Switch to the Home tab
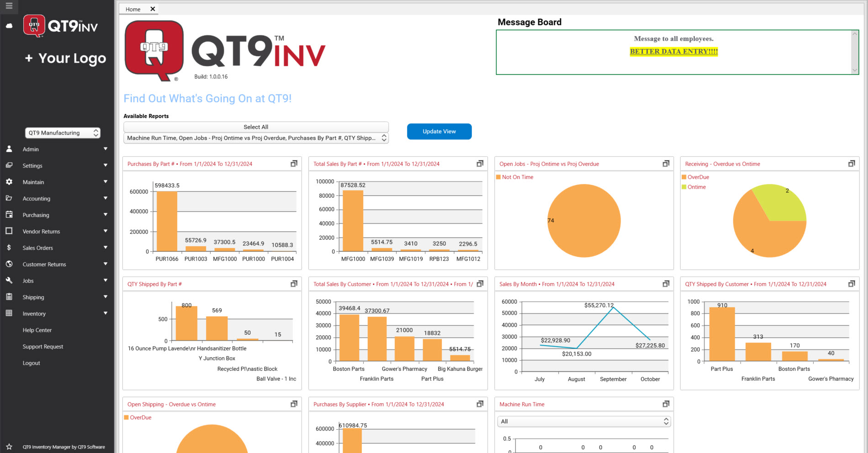 (133, 9)
